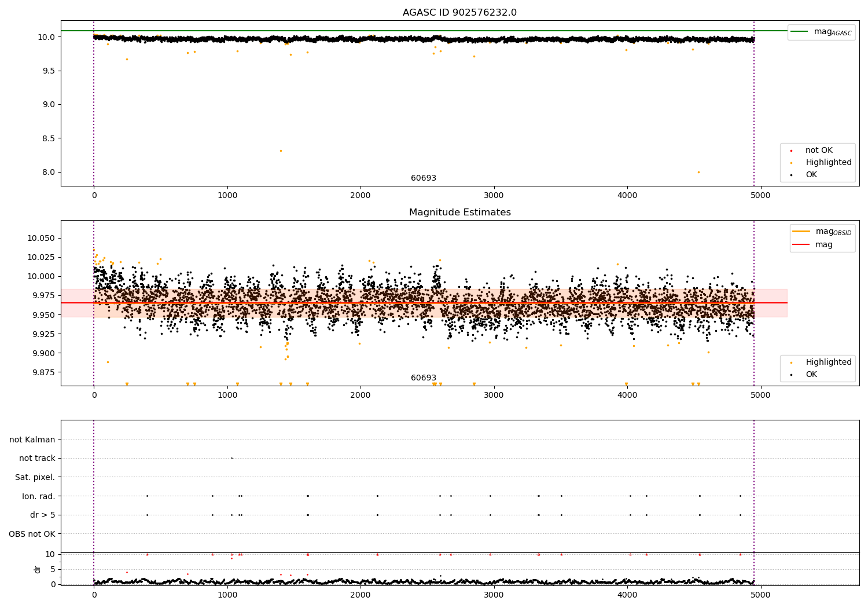
Task: Click the "9.925" y-tick label
Action: [x=43, y=334]
